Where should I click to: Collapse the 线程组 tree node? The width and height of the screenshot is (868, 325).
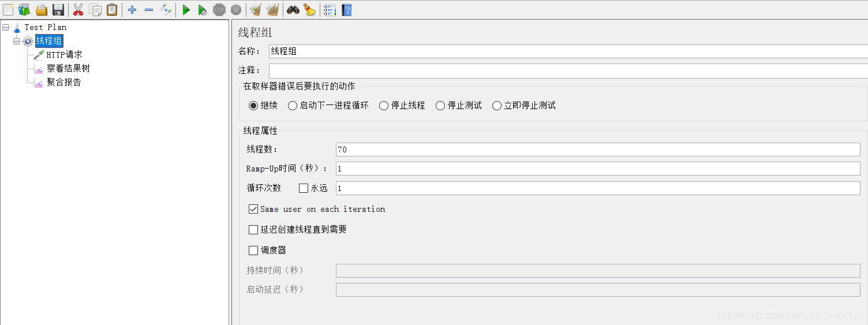[17, 41]
